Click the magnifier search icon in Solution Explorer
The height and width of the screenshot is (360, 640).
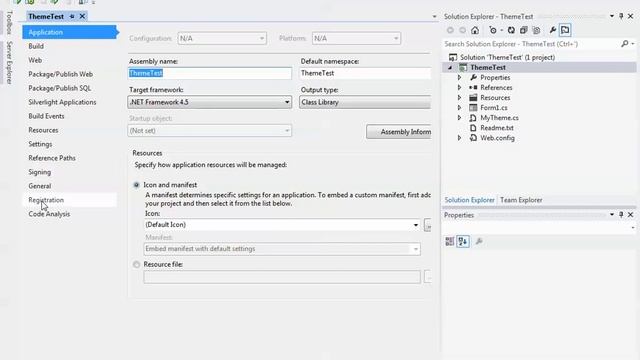624,44
